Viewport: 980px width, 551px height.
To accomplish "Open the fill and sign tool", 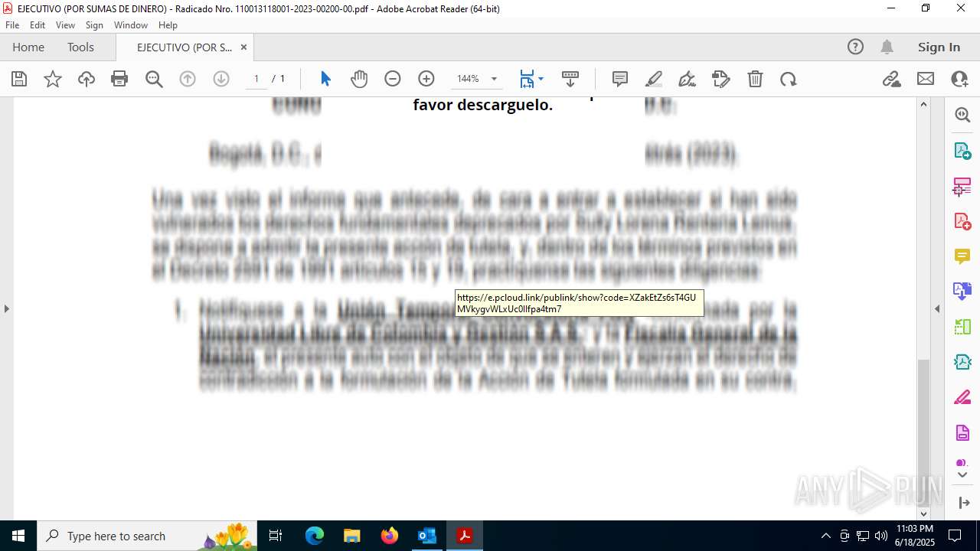I will pos(721,79).
